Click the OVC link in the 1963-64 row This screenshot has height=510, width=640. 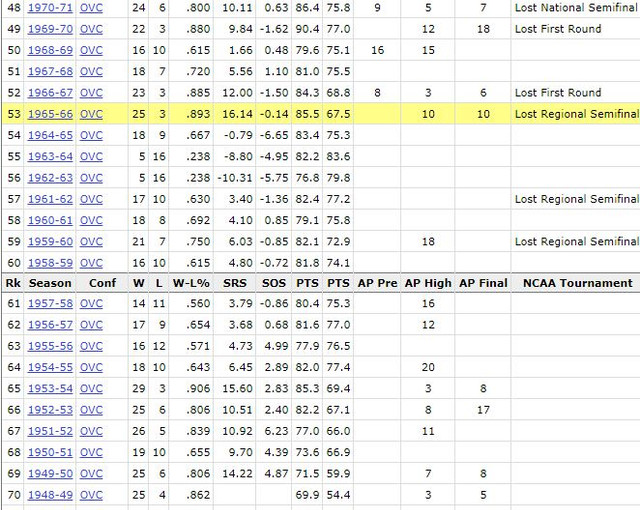click(91, 156)
